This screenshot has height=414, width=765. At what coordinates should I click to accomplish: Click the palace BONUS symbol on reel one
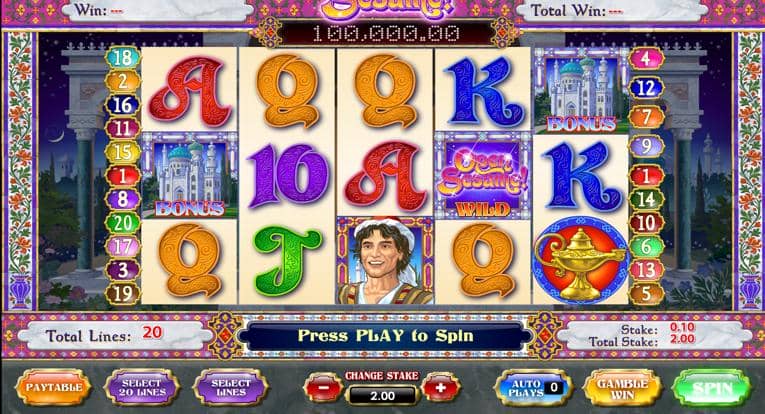[x=189, y=176]
